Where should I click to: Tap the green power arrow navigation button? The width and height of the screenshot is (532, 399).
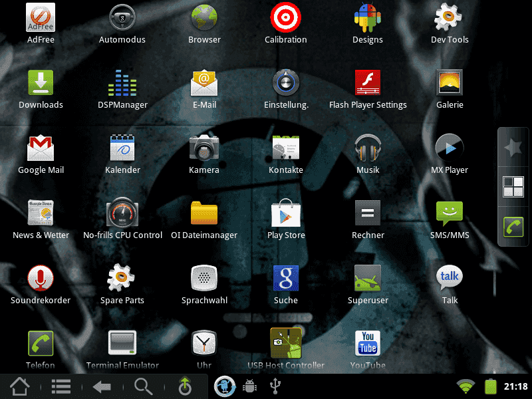coord(185,386)
